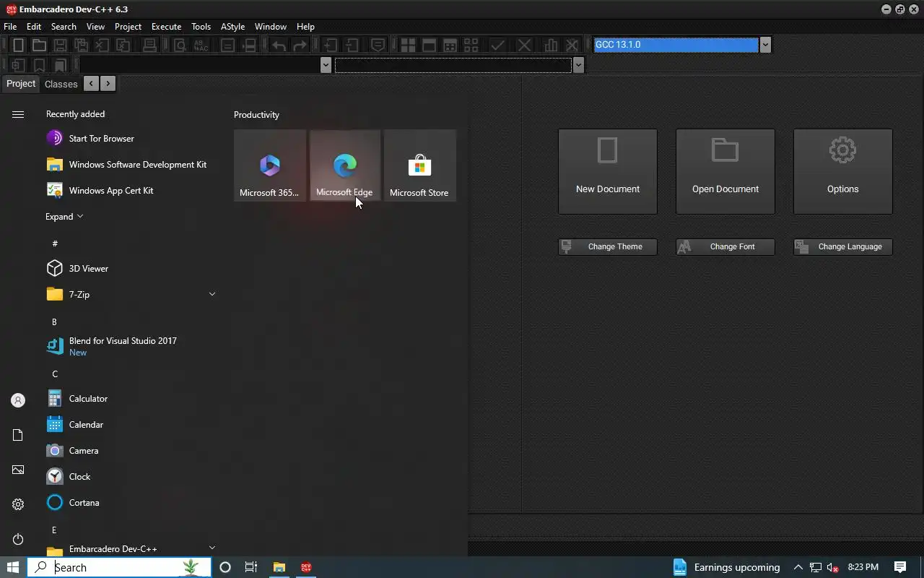Open the Search menu
The width and height of the screenshot is (924, 578).
(x=64, y=27)
